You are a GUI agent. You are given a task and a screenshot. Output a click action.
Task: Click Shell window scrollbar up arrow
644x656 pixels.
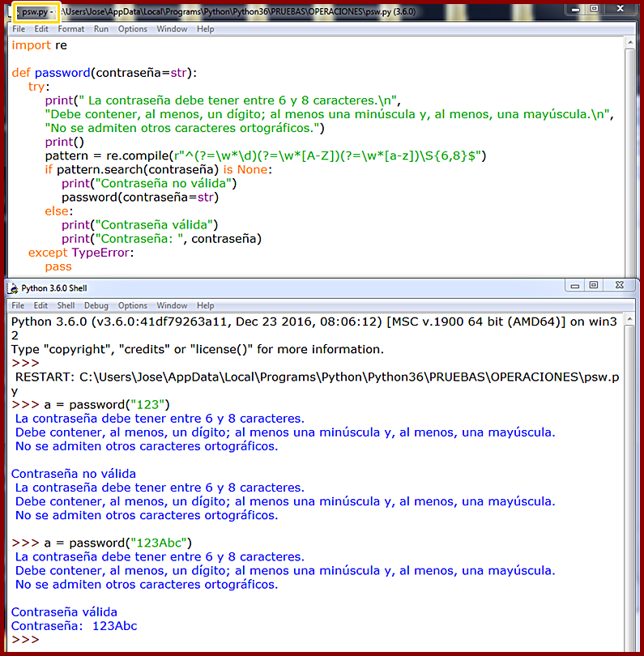click(629, 320)
